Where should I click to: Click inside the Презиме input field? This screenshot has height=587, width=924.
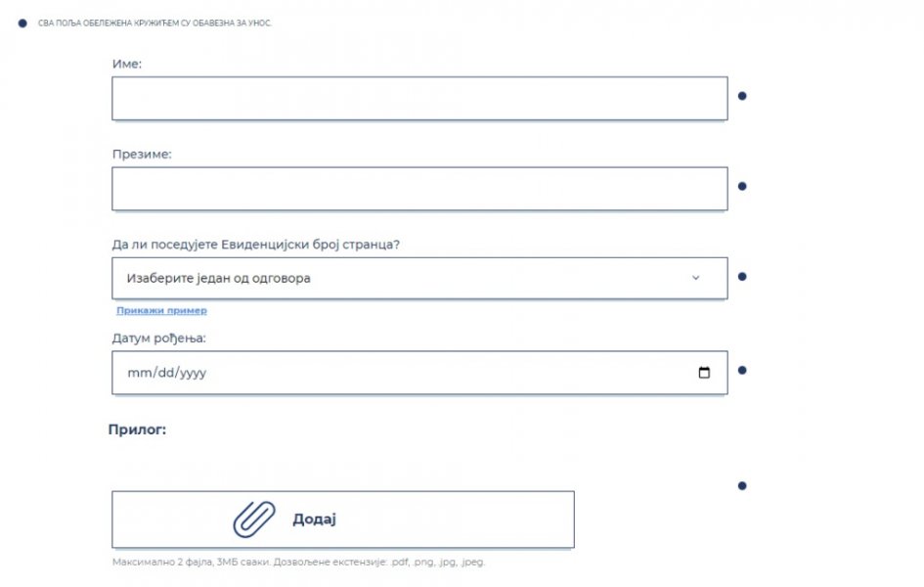coord(420,188)
